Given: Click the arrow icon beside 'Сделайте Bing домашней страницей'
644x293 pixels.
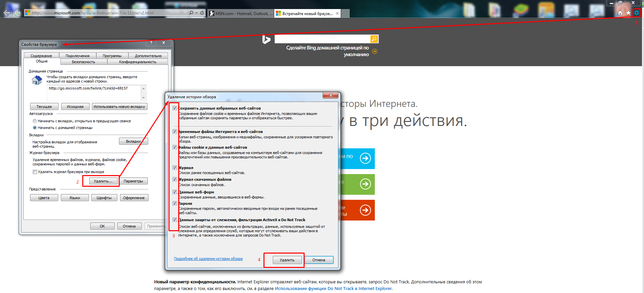Looking at the screenshot, I should 374,51.
